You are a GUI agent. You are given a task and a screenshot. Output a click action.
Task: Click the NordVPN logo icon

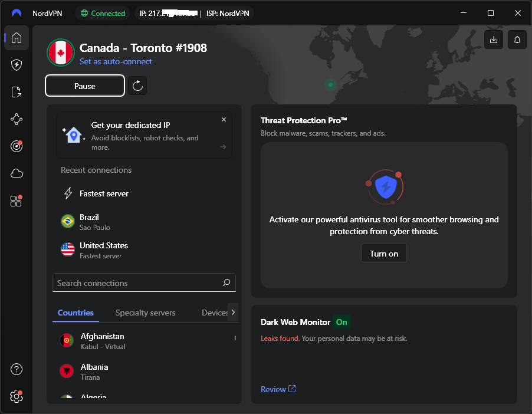[x=17, y=13]
